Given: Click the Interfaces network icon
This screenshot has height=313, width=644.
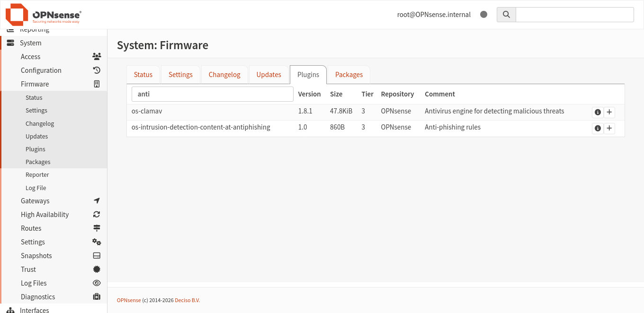Looking at the screenshot, I should (10, 310).
